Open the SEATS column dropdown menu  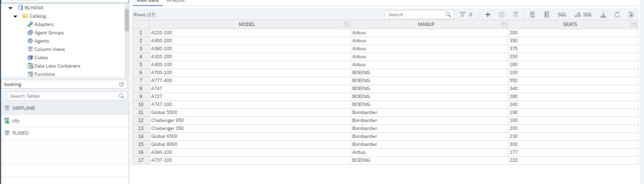pos(634,24)
